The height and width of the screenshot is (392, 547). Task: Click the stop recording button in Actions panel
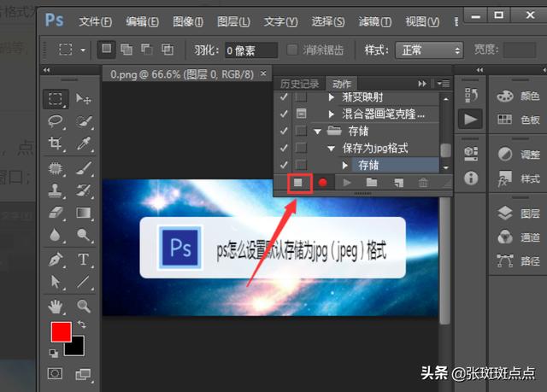pos(299,182)
